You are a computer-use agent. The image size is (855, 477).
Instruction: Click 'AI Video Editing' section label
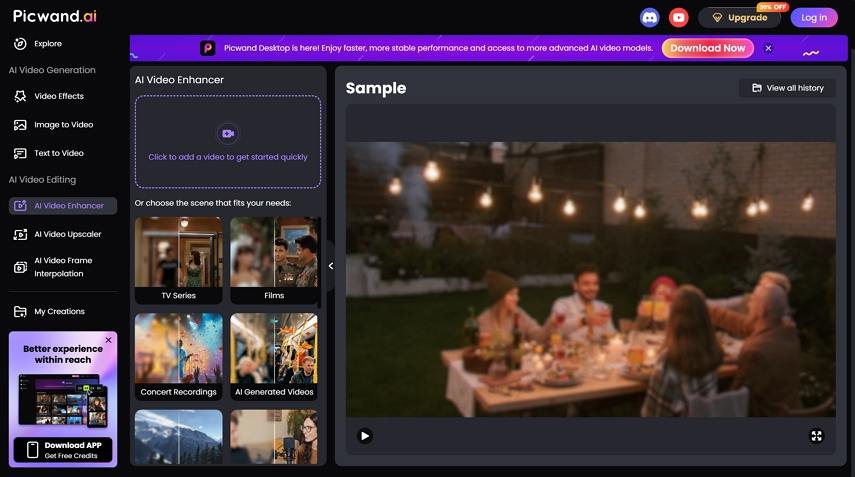(42, 179)
